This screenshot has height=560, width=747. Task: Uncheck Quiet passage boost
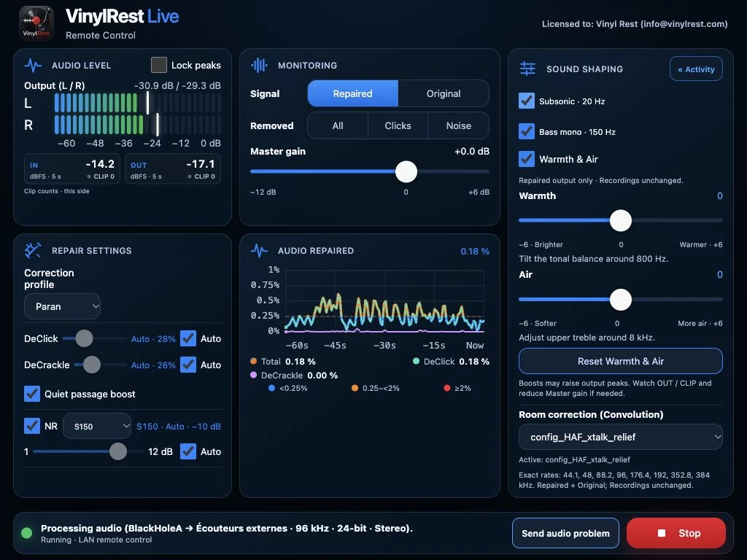tap(32, 393)
